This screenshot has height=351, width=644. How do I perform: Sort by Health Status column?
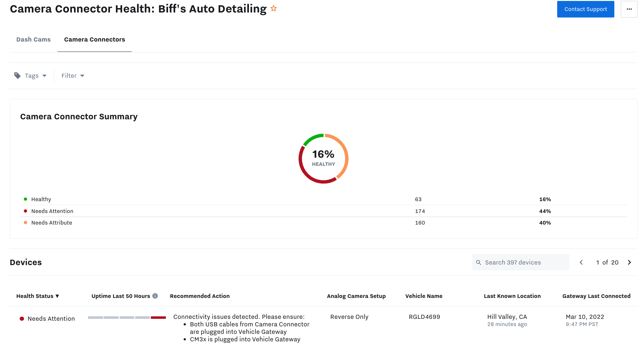point(38,296)
